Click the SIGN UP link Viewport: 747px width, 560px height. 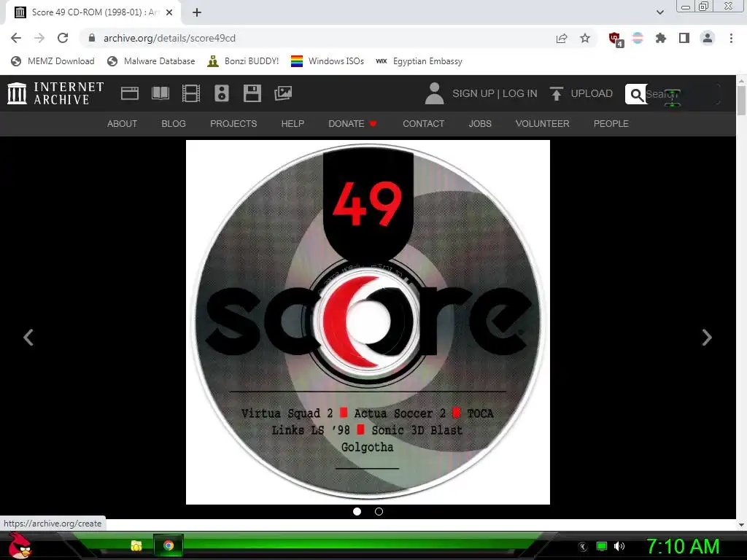click(x=473, y=93)
